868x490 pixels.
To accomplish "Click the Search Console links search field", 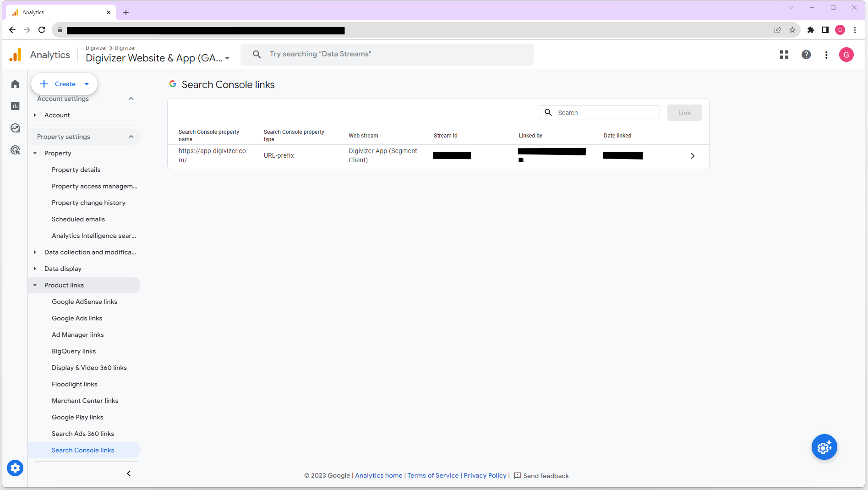I will [600, 112].
